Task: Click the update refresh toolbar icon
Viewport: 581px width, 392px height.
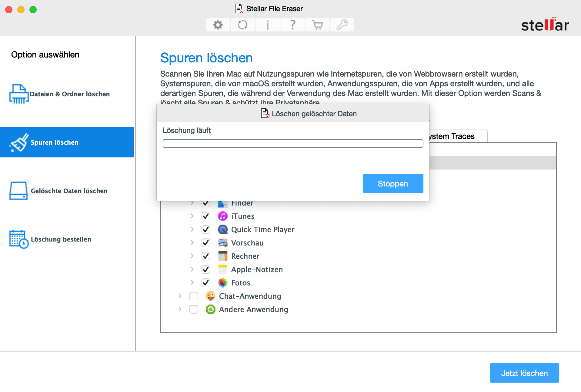Action: 242,25
